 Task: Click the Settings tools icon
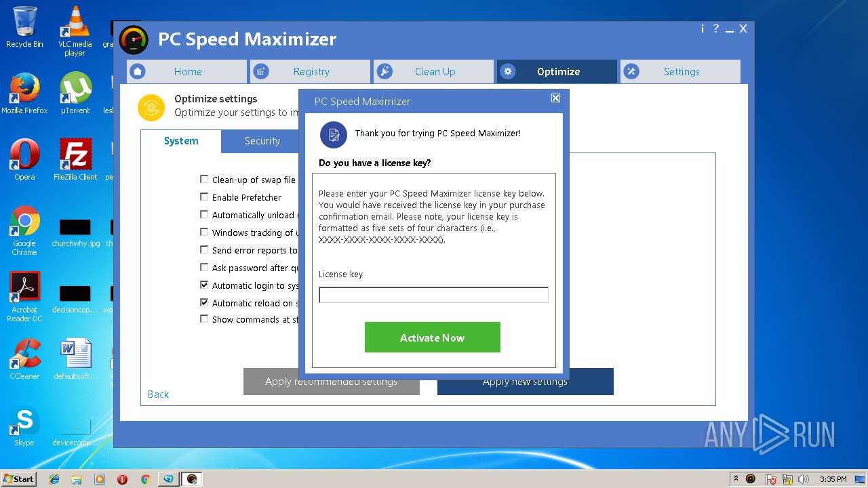tap(631, 71)
